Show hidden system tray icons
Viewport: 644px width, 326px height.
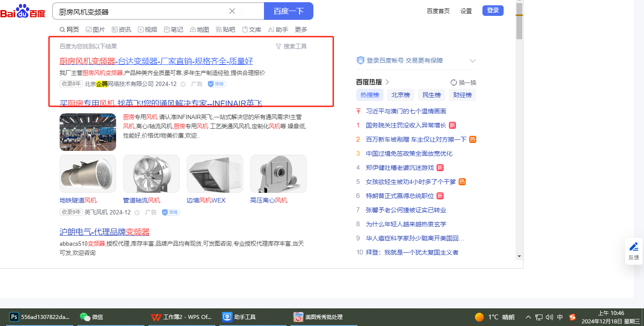[x=528, y=317]
